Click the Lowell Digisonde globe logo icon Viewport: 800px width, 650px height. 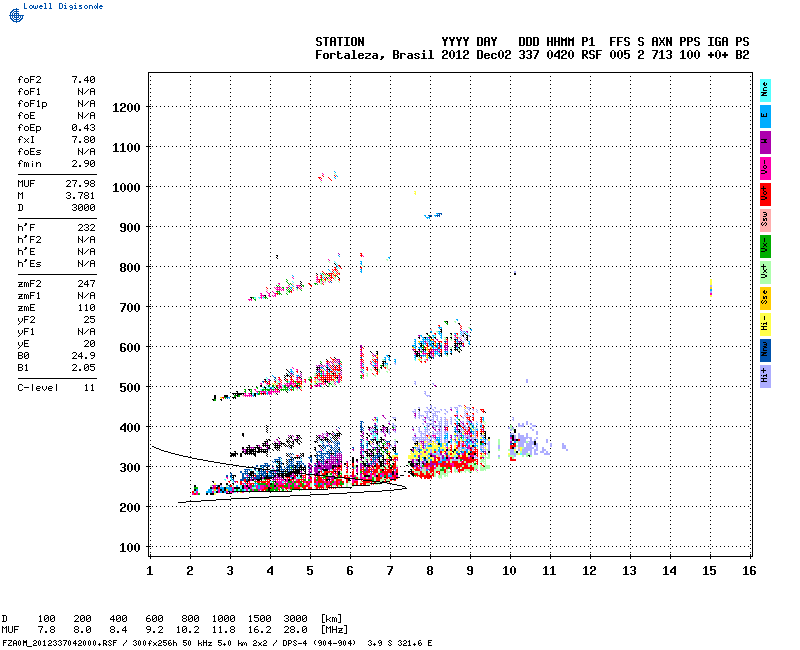click(16, 15)
